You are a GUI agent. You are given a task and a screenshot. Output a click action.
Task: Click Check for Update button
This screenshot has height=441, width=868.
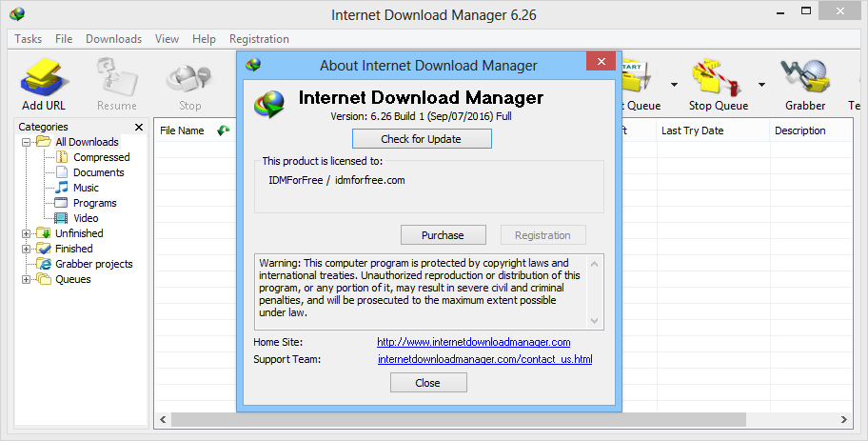[x=422, y=138]
